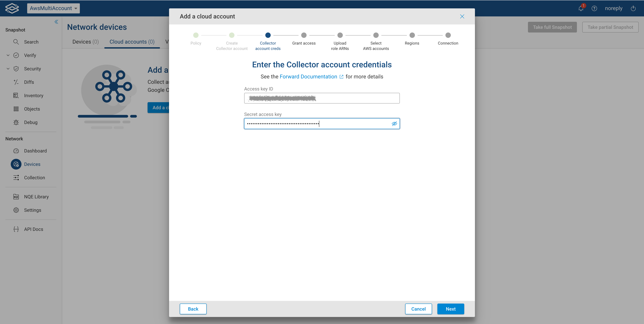Click Next to continue the wizard

point(450,309)
